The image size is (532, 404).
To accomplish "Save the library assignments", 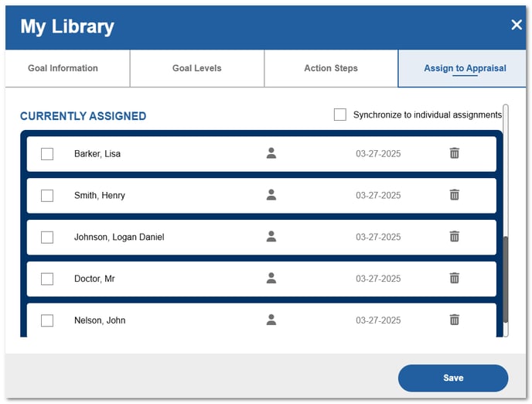I will 453,378.
